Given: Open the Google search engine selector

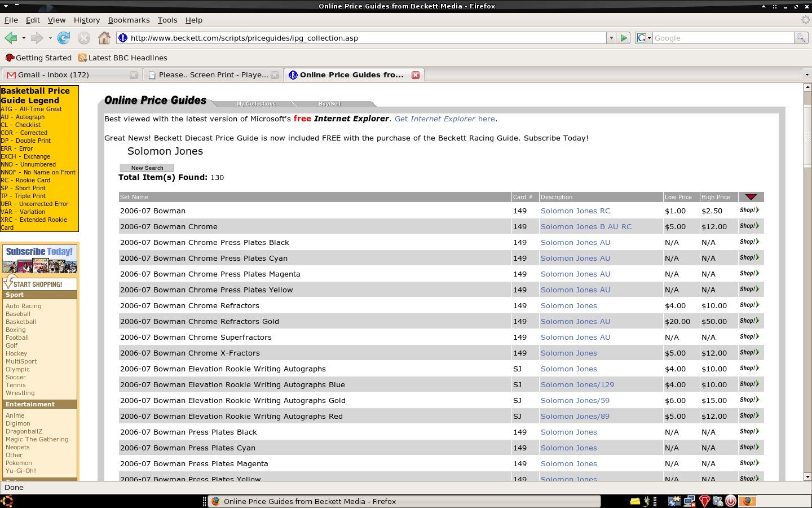Looking at the screenshot, I should tap(643, 38).
